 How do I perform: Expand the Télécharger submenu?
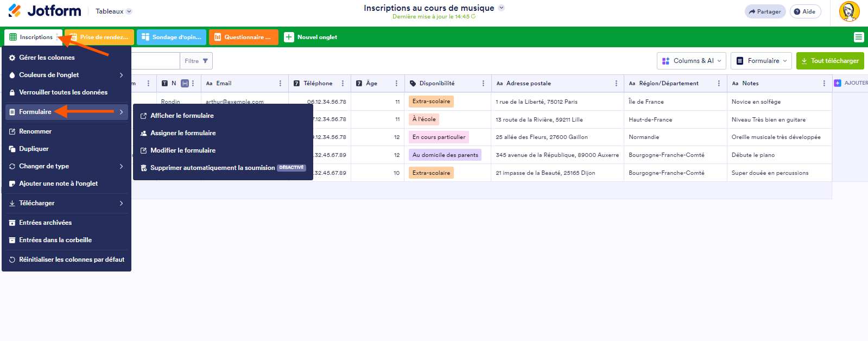click(66, 203)
